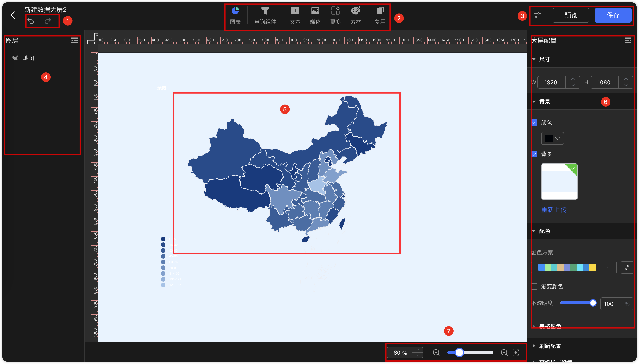The width and height of the screenshot is (639, 364).
Task: Select the background image thumbnail
Action: point(559,182)
